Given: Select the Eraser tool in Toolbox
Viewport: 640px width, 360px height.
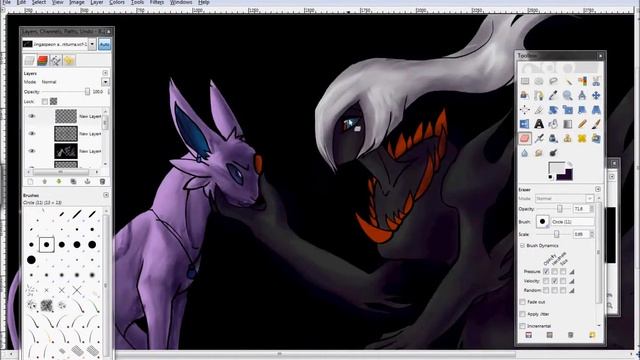Looking at the screenshot, I should [525, 138].
